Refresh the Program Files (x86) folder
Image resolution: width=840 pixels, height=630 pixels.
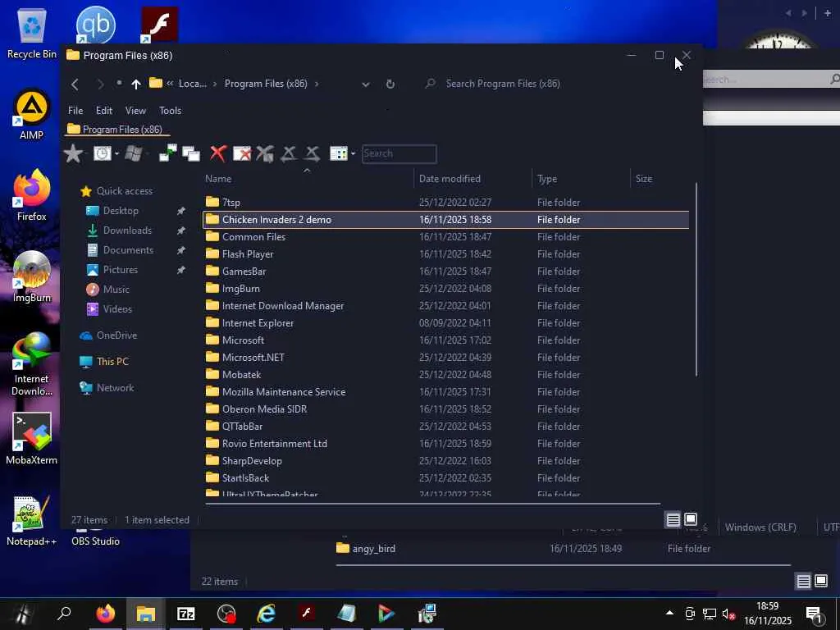[x=390, y=84]
